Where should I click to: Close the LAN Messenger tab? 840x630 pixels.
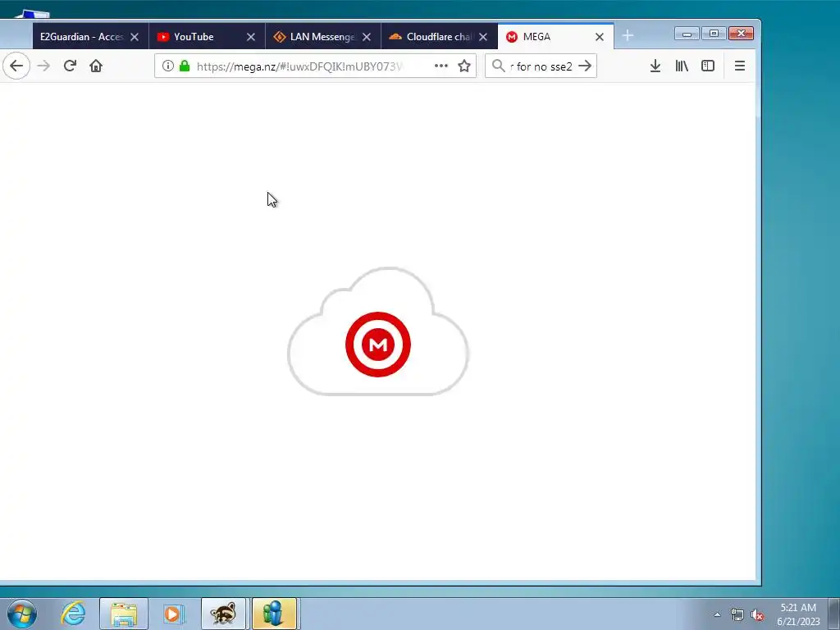pyautogui.click(x=367, y=37)
